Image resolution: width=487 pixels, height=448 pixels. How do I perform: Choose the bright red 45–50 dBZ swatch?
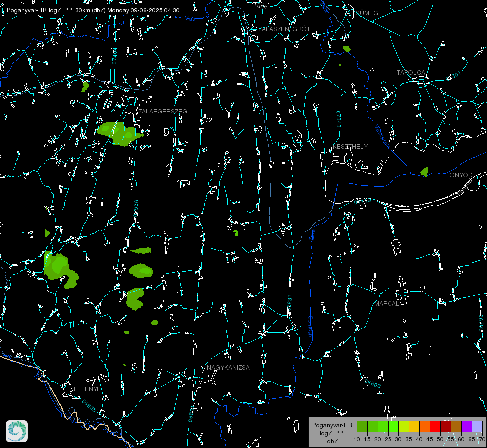click(435, 426)
